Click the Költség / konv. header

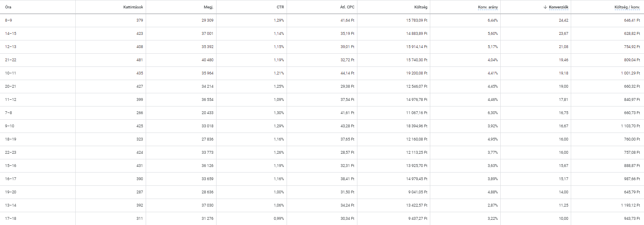pyautogui.click(x=627, y=7)
